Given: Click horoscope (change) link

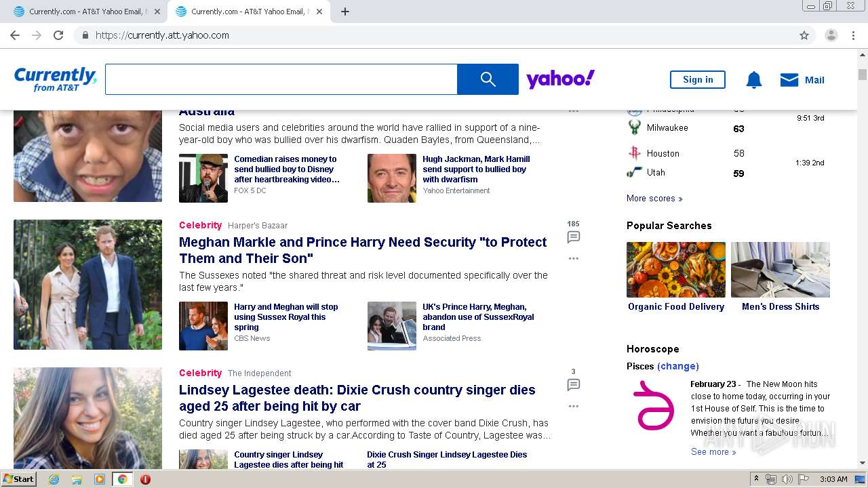Looking at the screenshot, I should (x=678, y=366).
